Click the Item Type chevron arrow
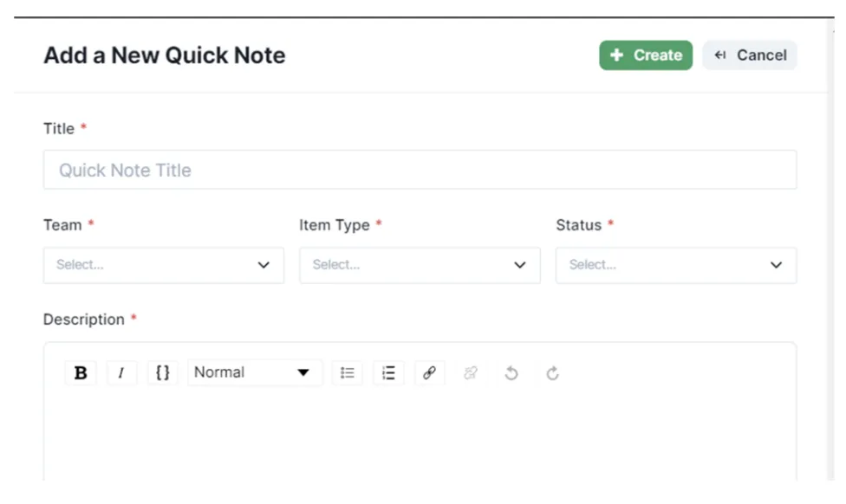This screenshot has height=504, width=846. 519,265
